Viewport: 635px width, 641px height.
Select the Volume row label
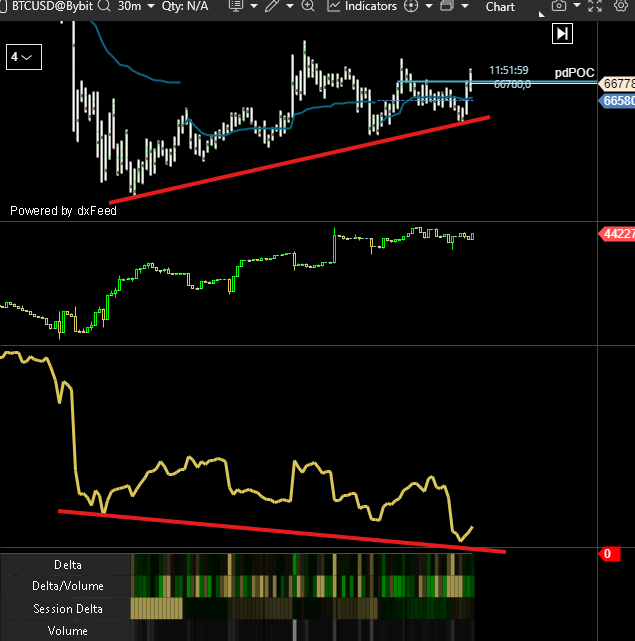coord(67,631)
